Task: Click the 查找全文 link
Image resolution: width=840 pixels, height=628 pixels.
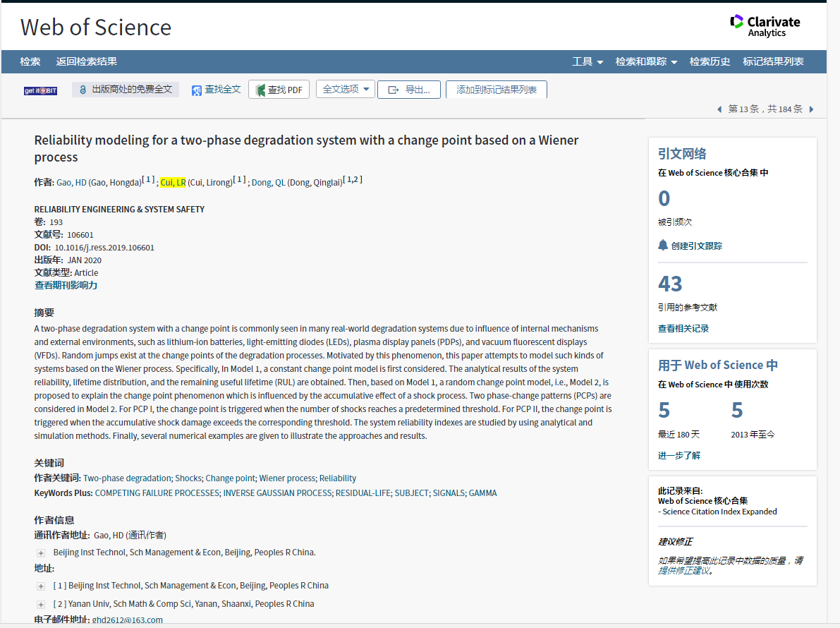Action: (223, 90)
